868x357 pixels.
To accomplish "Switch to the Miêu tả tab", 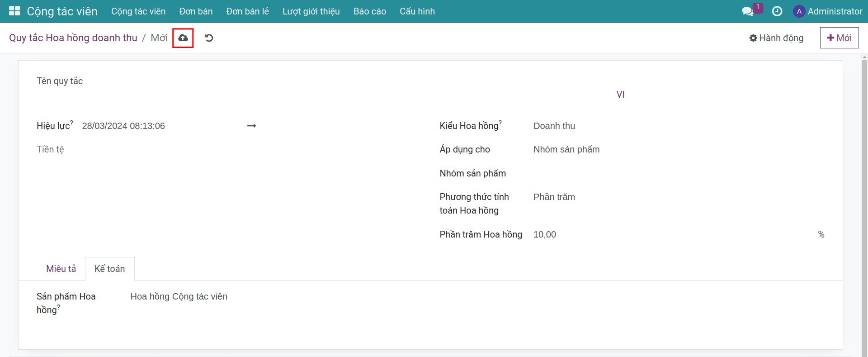I will coord(61,269).
